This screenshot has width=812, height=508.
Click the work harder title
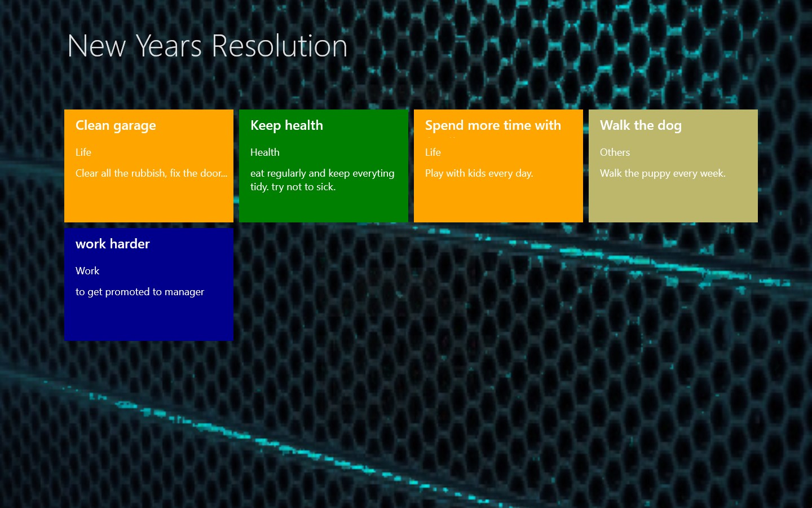(112, 244)
